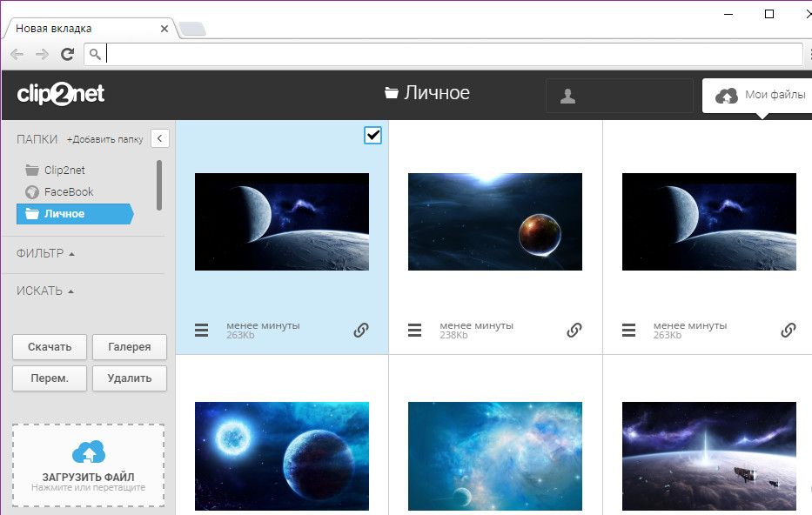
Task: Maximize the browser window
Action: (x=769, y=14)
